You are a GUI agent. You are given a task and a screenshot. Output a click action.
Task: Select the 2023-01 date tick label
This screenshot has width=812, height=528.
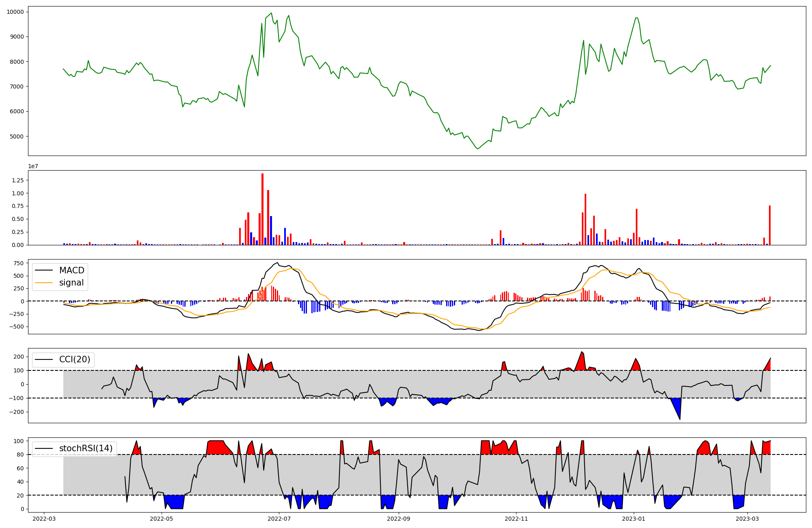point(634,518)
